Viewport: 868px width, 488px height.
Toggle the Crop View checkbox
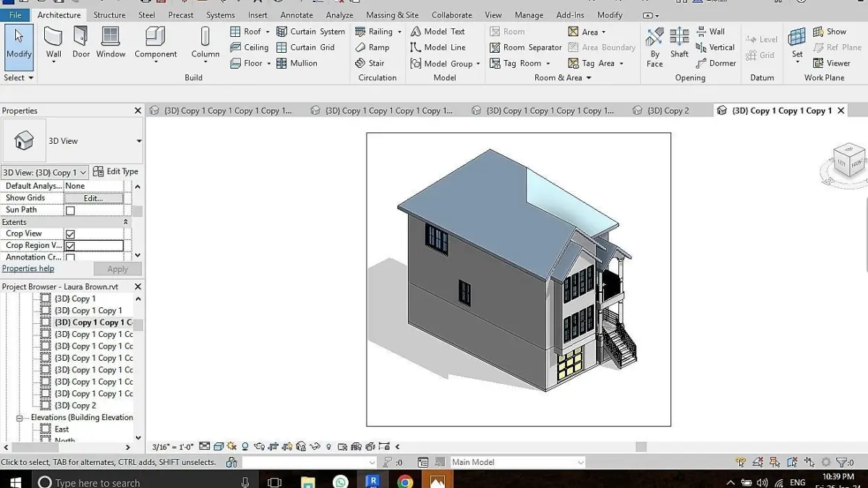point(70,234)
